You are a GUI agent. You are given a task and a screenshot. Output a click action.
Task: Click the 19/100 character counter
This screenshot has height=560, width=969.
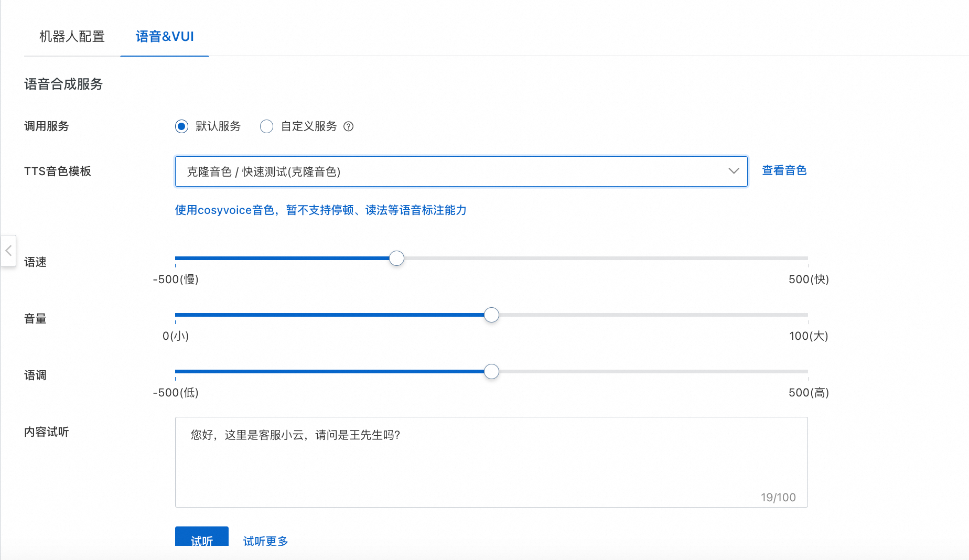click(778, 498)
